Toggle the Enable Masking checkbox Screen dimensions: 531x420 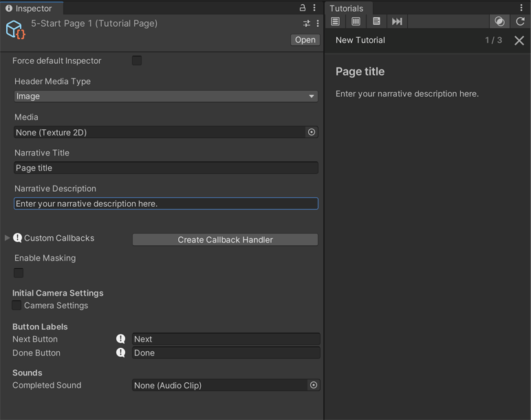tap(19, 273)
